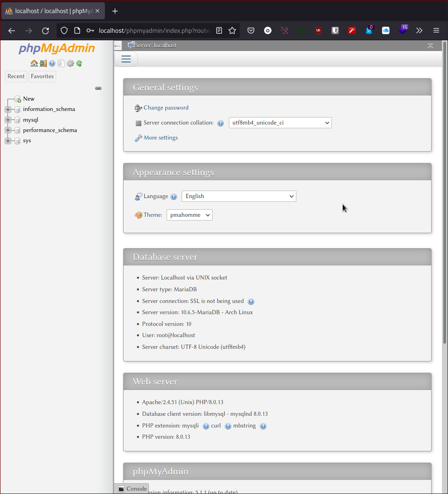Expand the performance_schema database node
Viewport: 448px width, 494px height.
point(8,131)
